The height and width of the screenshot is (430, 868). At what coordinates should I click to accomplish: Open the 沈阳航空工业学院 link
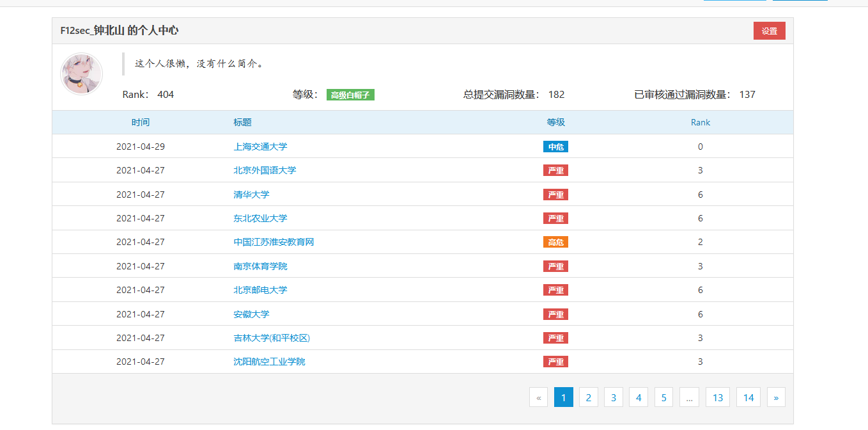269,362
